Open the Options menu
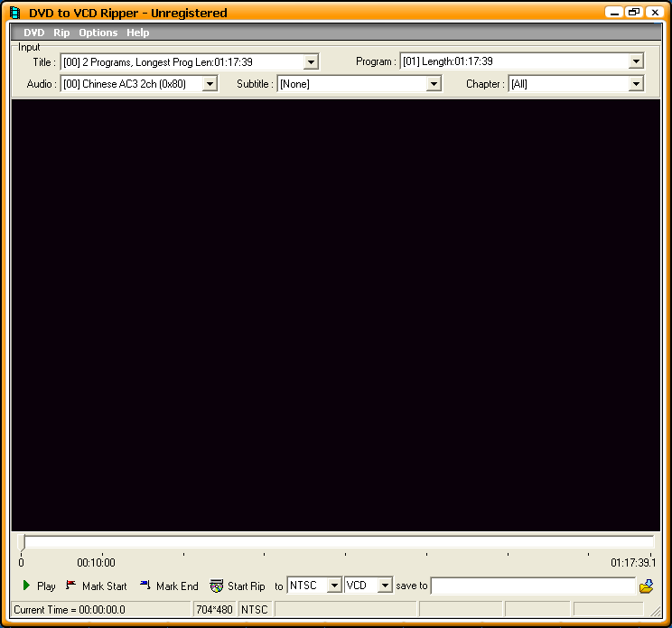 click(98, 33)
